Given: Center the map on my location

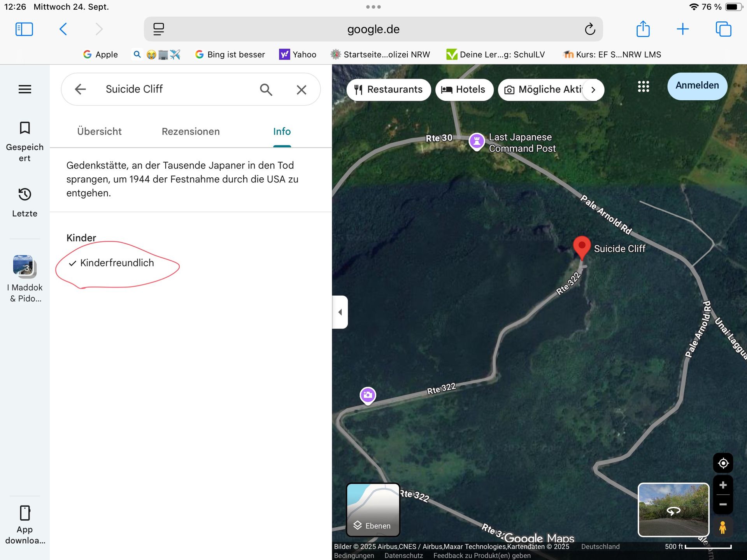Looking at the screenshot, I should [x=723, y=463].
